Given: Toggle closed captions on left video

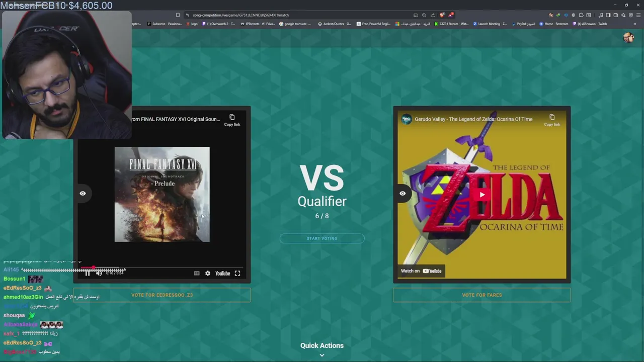Looking at the screenshot, I should click(197, 274).
